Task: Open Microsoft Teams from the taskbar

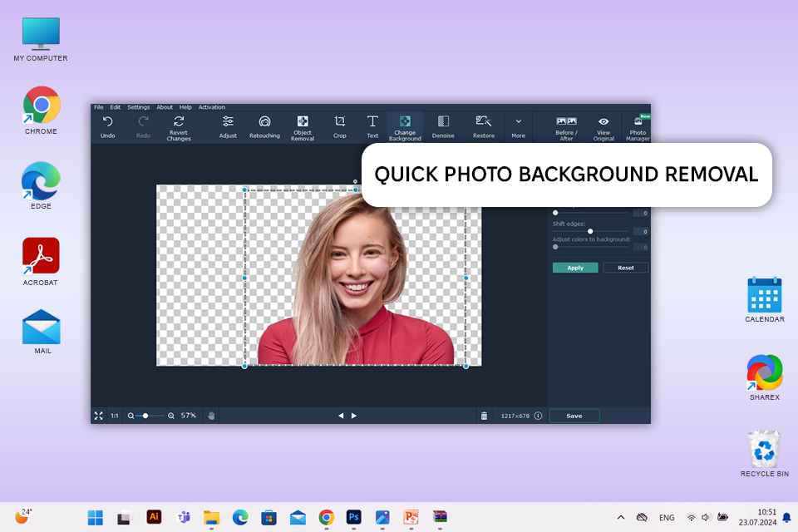Action: pyautogui.click(x=183, y=518)
